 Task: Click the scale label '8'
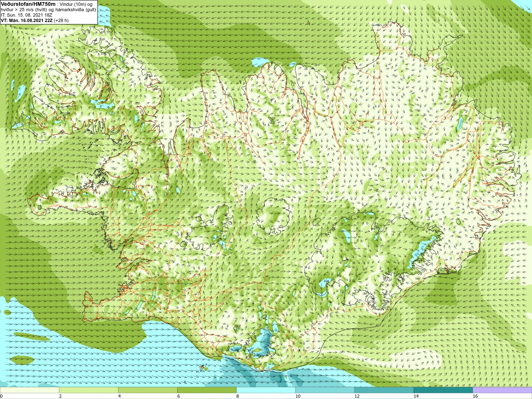(237, 396)
